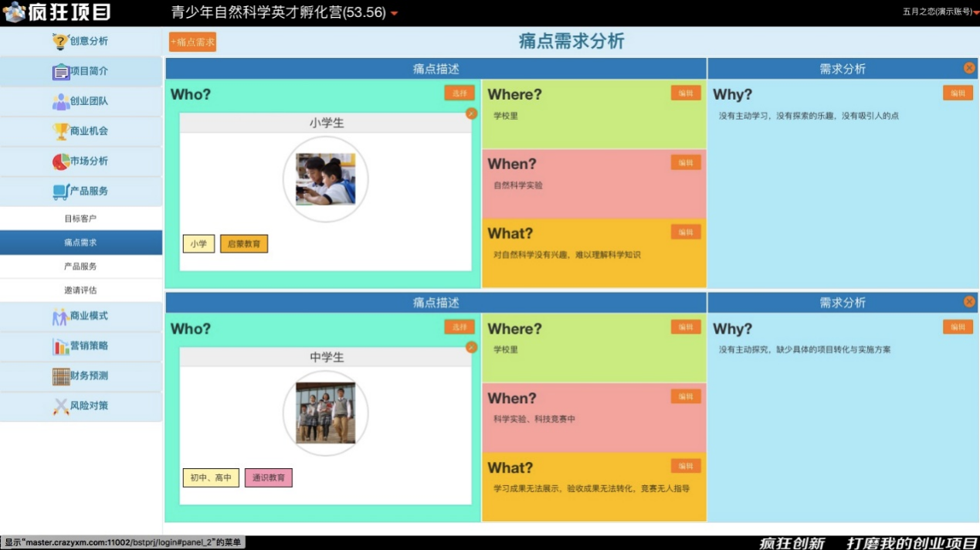The width and height of the screenshot is (980, 550).
Task: Click the +痛点需求 add button
Action: pyautogui.click(x=192, y=42)
